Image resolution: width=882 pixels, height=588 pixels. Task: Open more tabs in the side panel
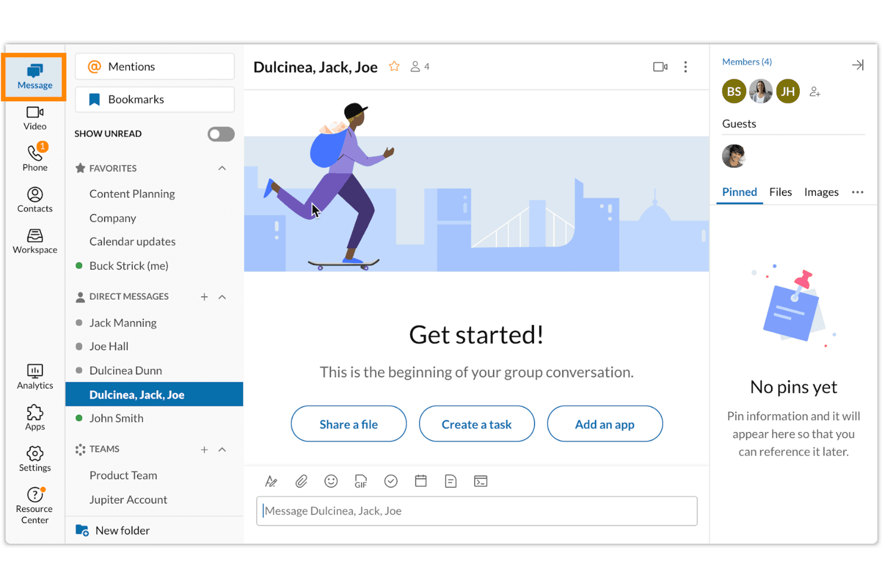coord(858,192)
